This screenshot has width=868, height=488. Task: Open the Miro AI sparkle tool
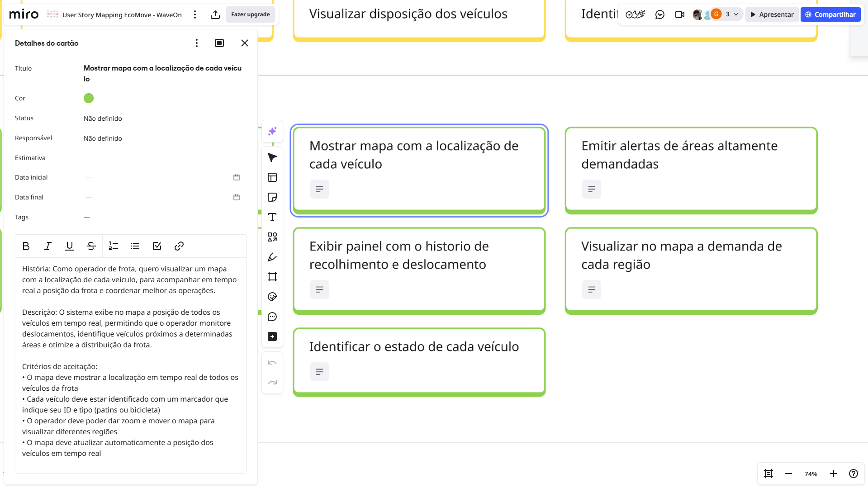pyautogui.click(x=272, y=131)
